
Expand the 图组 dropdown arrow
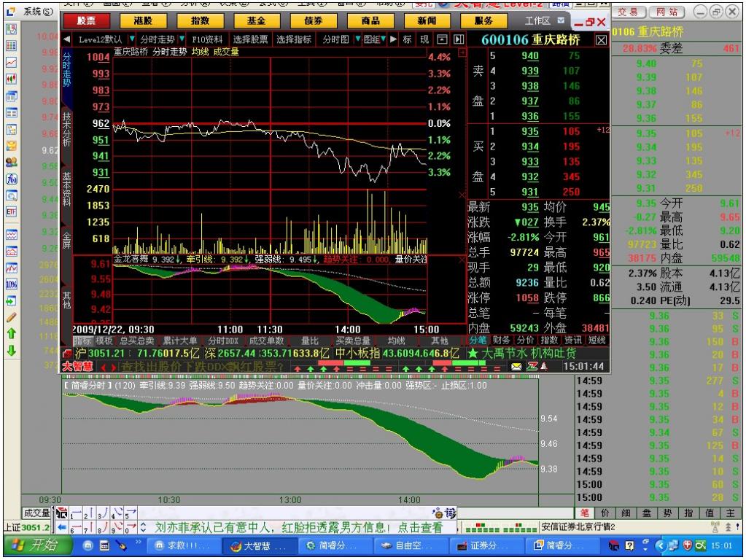pyautogui.click(x=384, y=39)
